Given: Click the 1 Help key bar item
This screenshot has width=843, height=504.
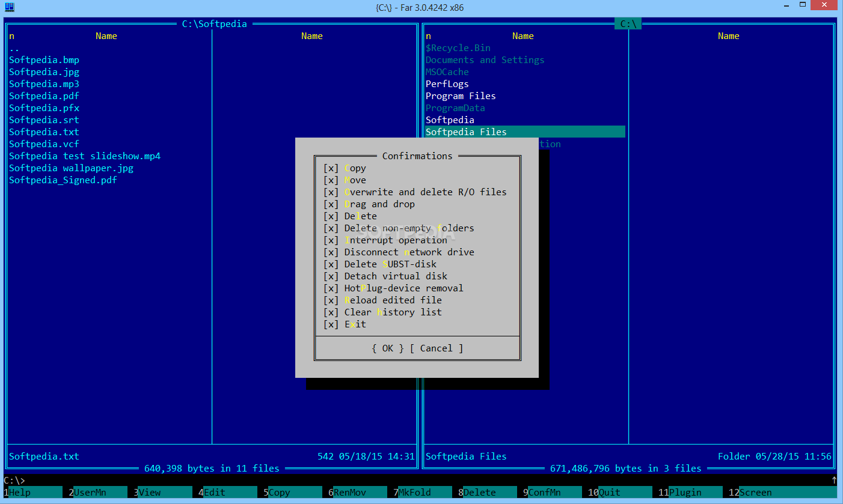Looking at the screenshot, I should click(32, 493).
